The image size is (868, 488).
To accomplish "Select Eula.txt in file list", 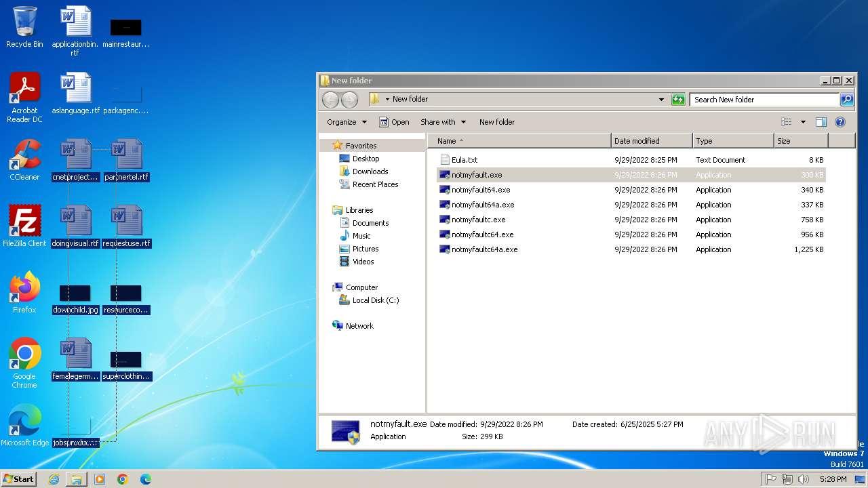I will point(465,160).
